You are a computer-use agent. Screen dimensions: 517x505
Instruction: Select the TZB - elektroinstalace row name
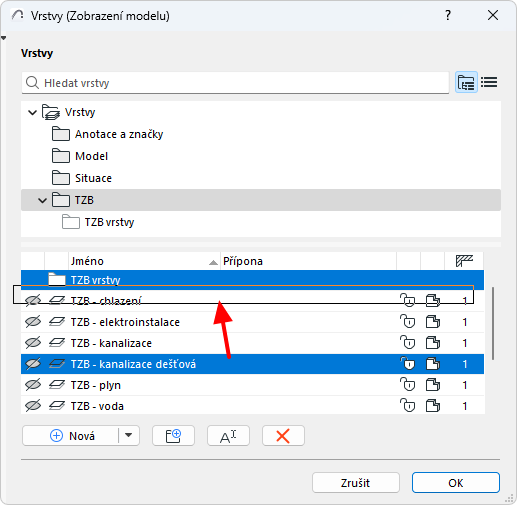click(x=125, y=322)
